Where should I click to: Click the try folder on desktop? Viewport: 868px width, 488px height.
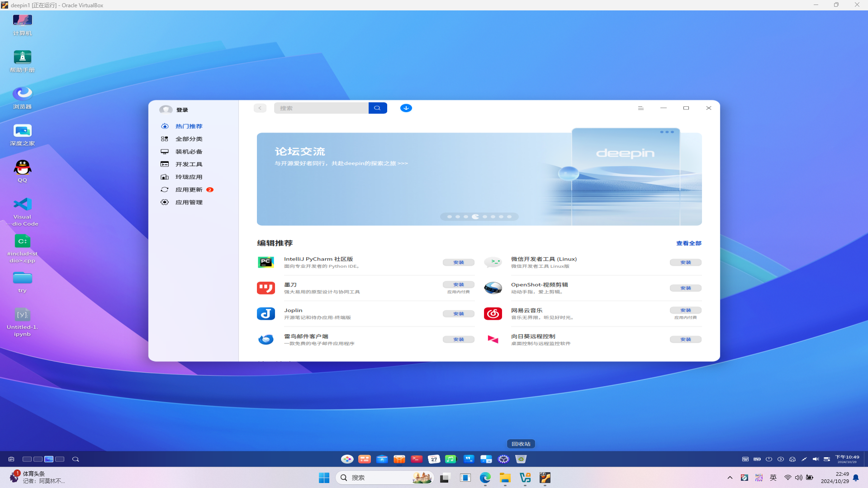[x=22, y=282]
